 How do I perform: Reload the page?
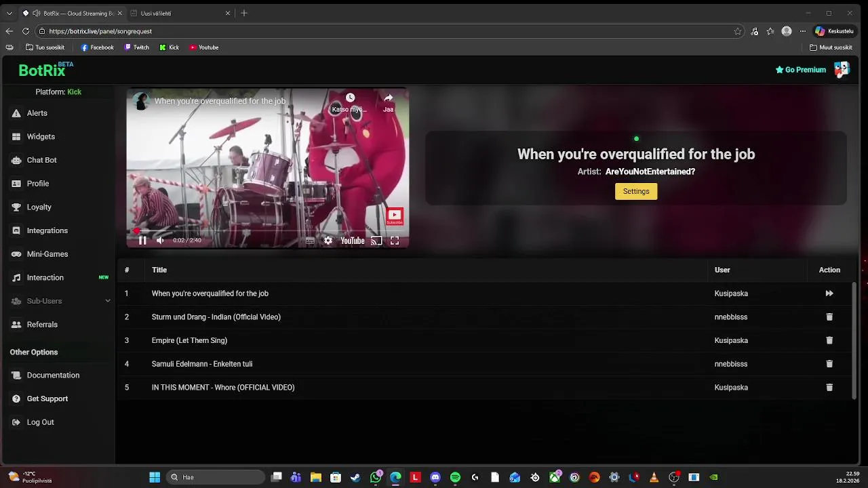point(26,31)
